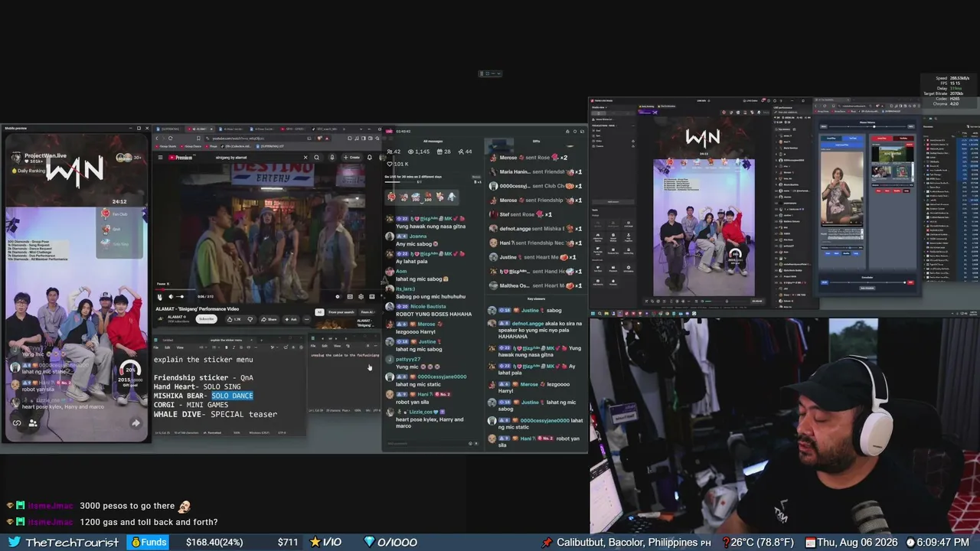Click the viewer count showing 1,145
The height and width of the screenshot is (551, 980).
coord(418,152)
